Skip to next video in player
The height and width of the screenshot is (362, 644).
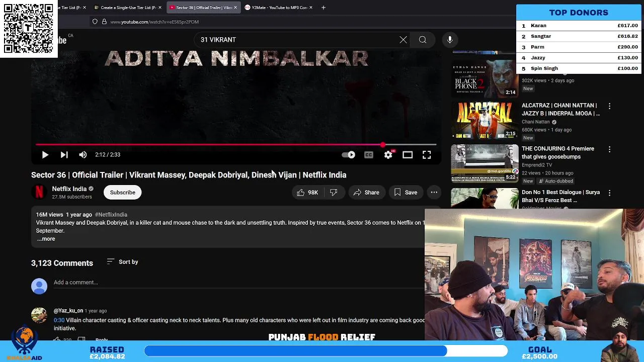click(x=64, y=155)
